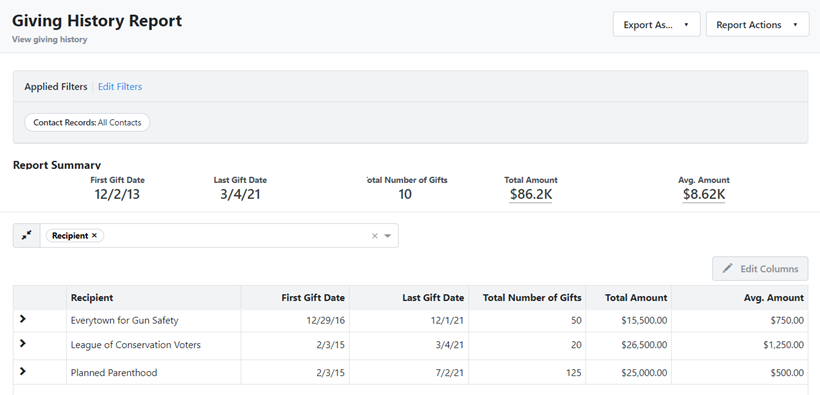Expand the Everytown for Gun Safety row
The height and width of the screenshot is (395, 820).
coord(22,319)
